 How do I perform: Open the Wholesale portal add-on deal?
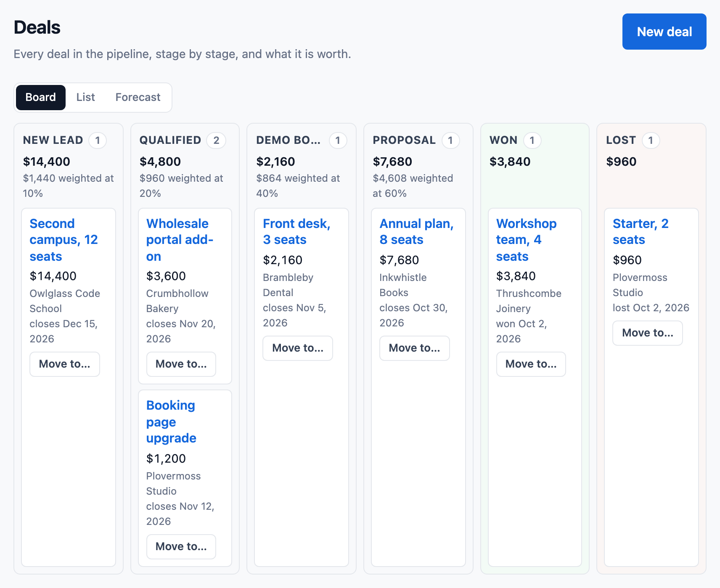click(x=180, y=240)
